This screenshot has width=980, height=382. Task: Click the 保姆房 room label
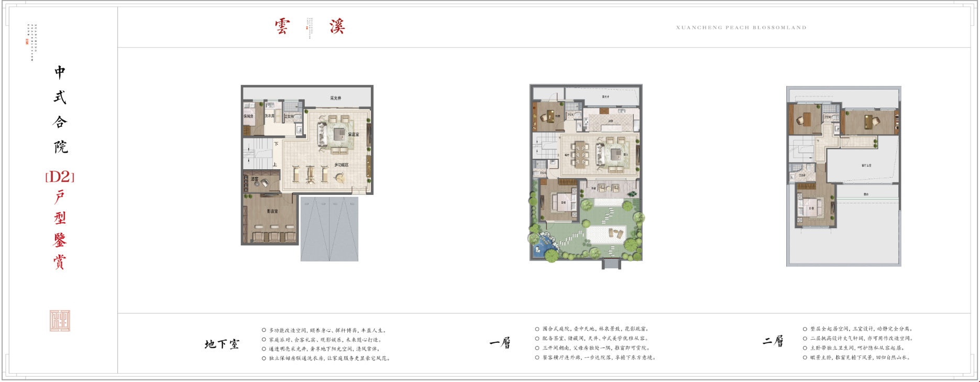point(248,116)
